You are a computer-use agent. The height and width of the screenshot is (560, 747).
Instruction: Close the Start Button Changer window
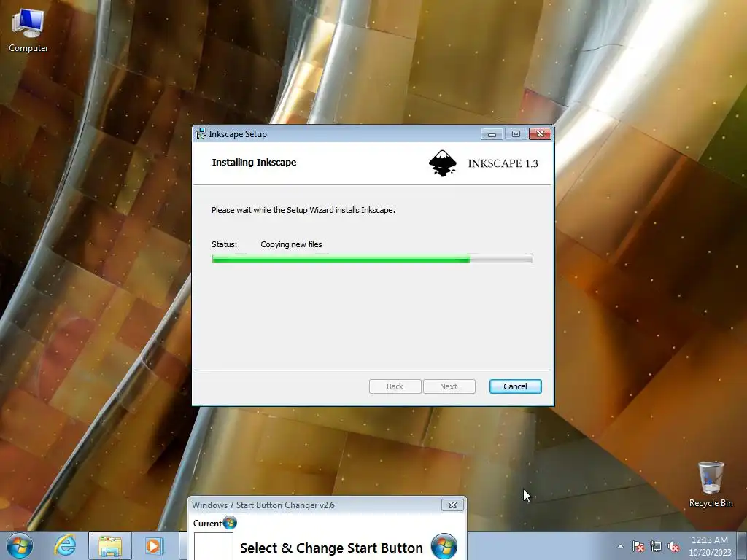452,505
